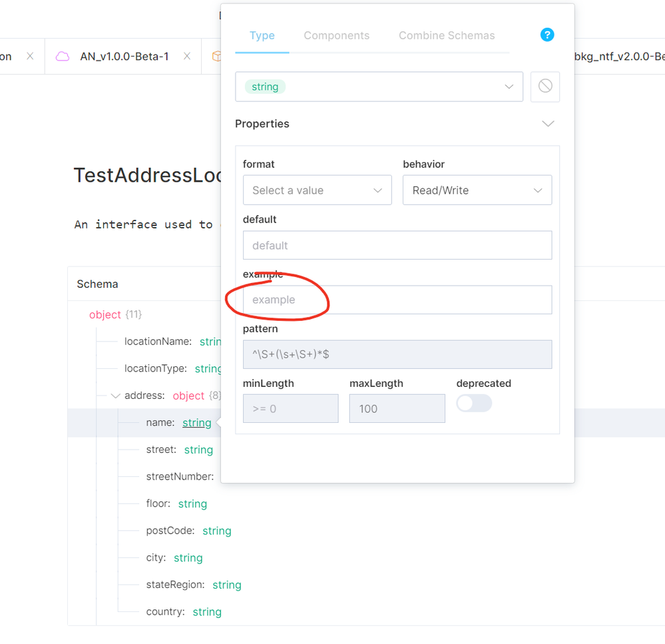Viewport: 665px width, 644px height.
Task: Toggle the deprecated switch
Action: [x=474, y=403]
